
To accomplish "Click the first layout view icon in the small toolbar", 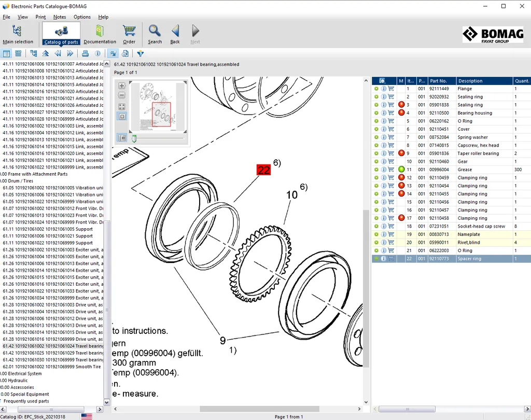I will [6, 53].
